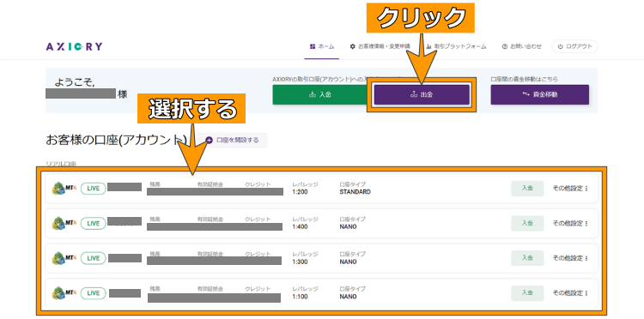Viewport: 644px width, 319px height.
Task: Click 入金 on the STANDARD account row
Action: point(527,189)
